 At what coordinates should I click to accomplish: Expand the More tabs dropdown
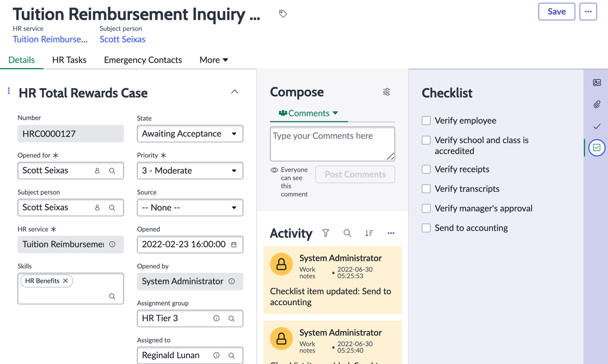point(214,60)
